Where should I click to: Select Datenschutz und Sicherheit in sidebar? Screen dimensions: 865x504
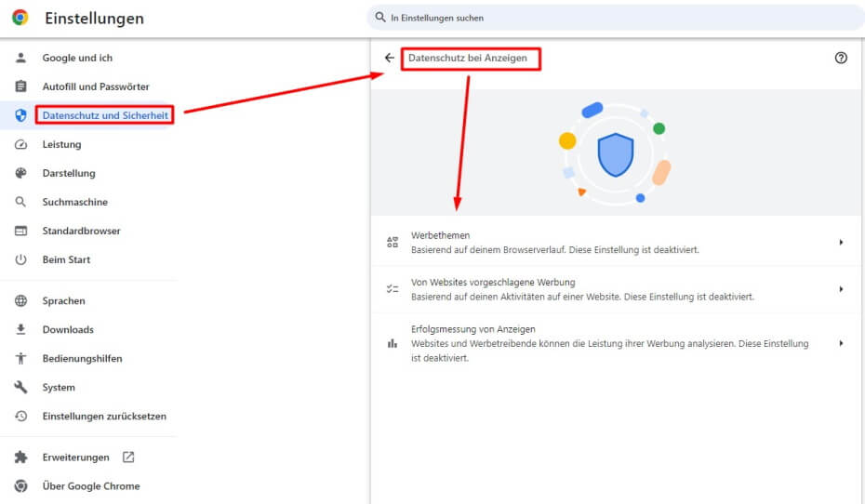pyautogui.click(x=105, y=115)
